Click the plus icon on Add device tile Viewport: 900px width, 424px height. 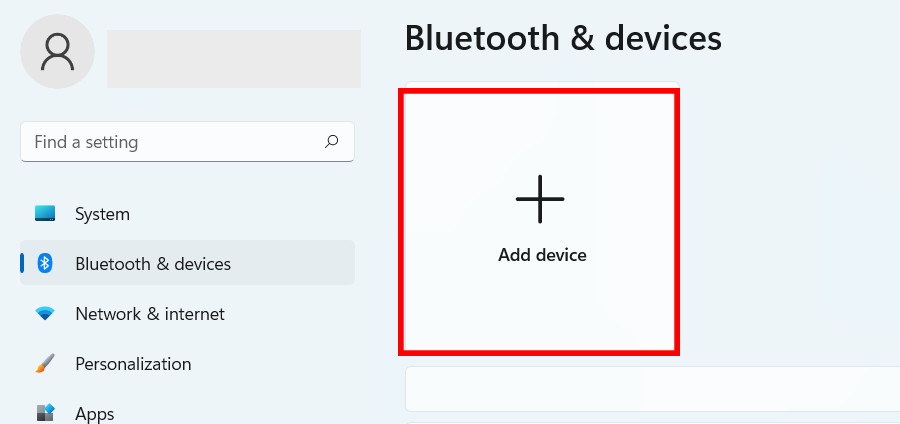pos(540,199)
